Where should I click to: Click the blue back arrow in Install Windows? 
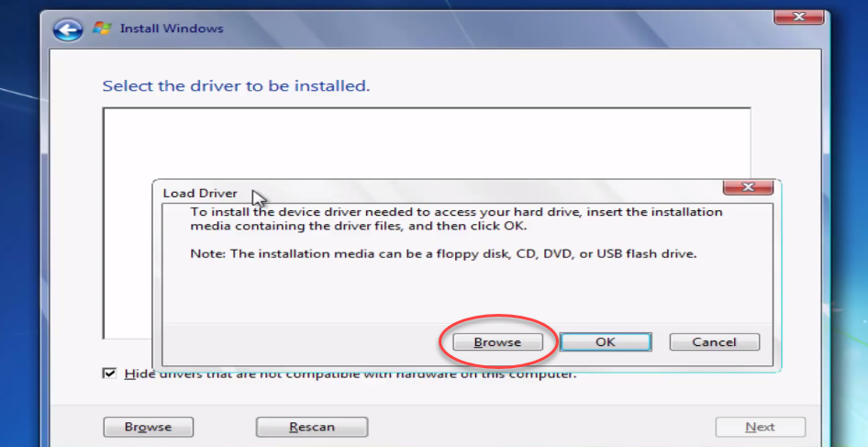click(x=68, y=29)
